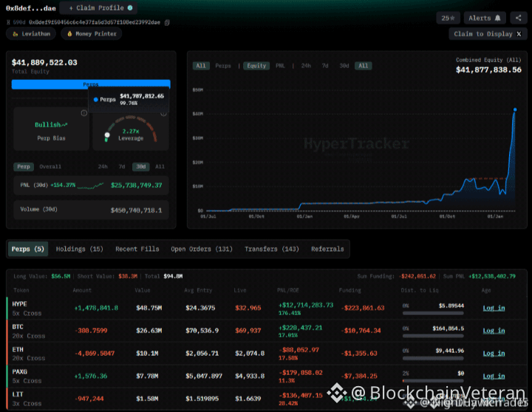The height and width of the screenshot is (412, 532).
Task: Sort by Funding column header
Action: pyautogui.click(x=349, y=290)
